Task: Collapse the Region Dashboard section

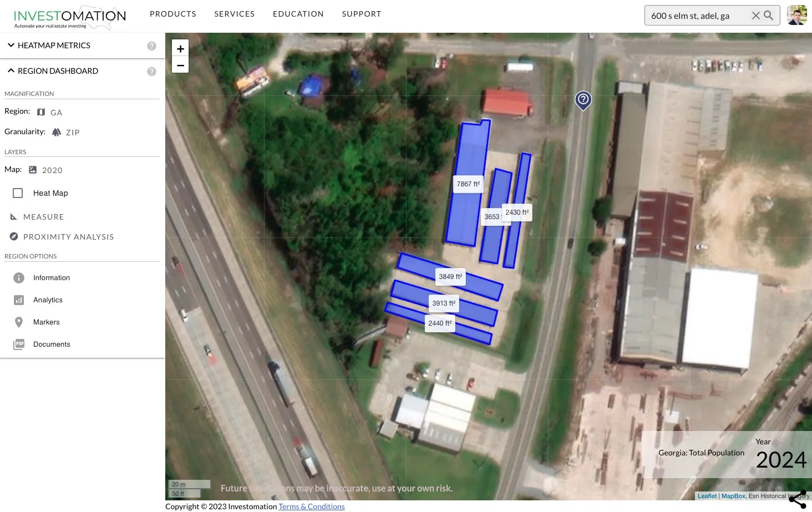Action: point(11,70)
